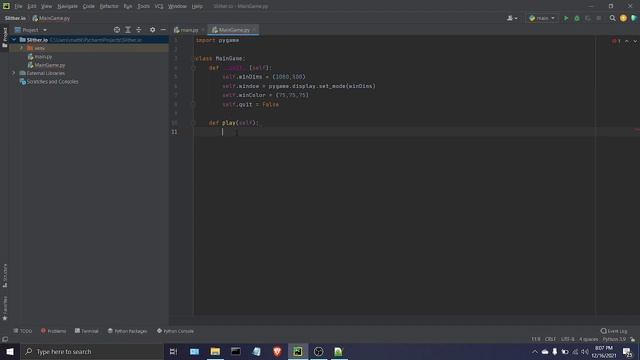Open Project panel settings gear
Image resolution: width=640 pixels, height=360 pixels.
click(152, 30)
